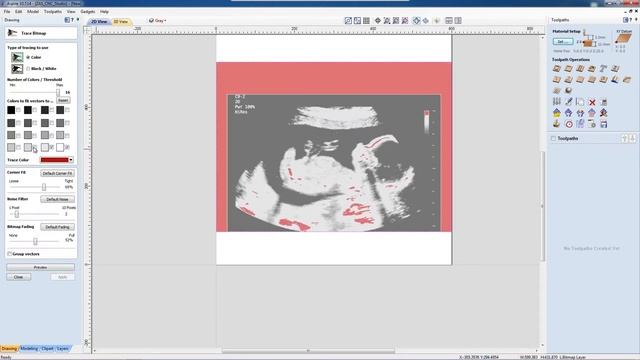Click the help question mark in Toolpaths panel
This screenshot has height=360, width=640.
[631, 20]
